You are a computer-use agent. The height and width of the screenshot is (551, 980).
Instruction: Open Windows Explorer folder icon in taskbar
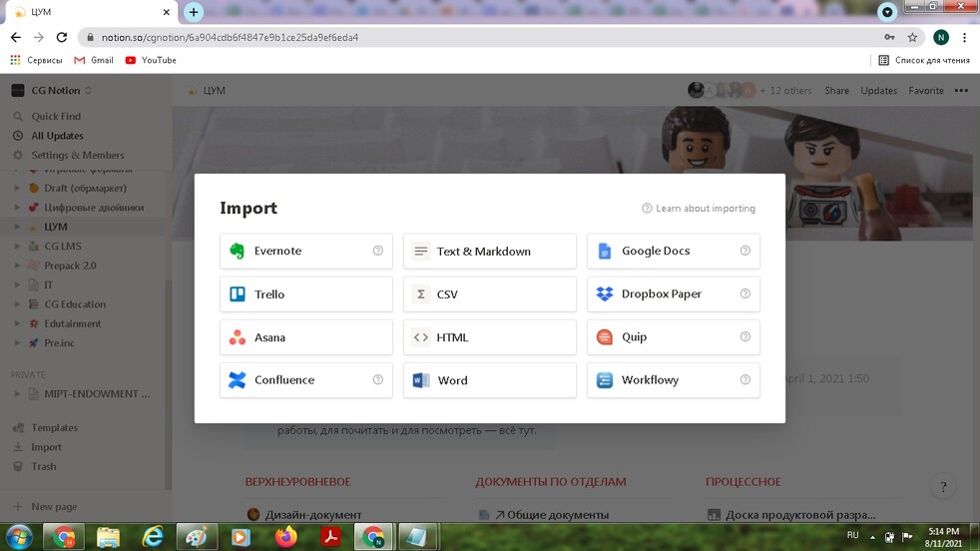pos(108,537)
